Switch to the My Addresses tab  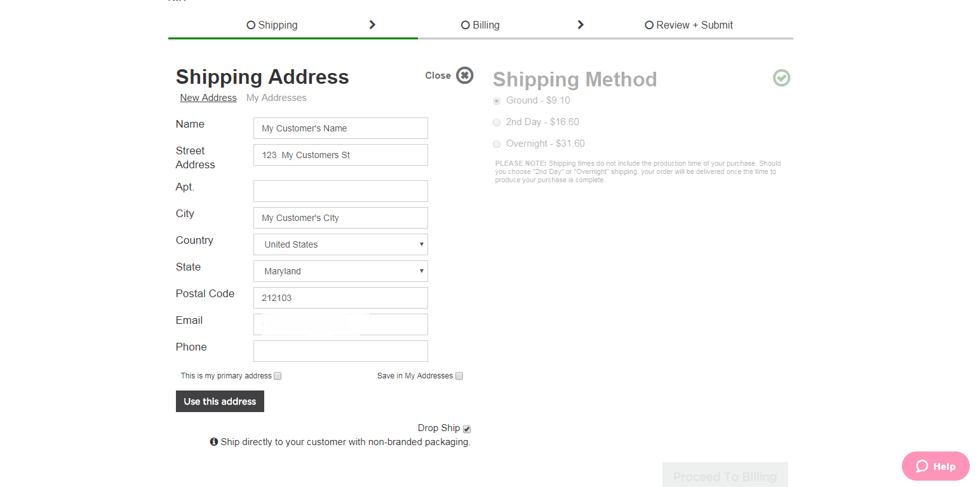(x=276, y=98)
